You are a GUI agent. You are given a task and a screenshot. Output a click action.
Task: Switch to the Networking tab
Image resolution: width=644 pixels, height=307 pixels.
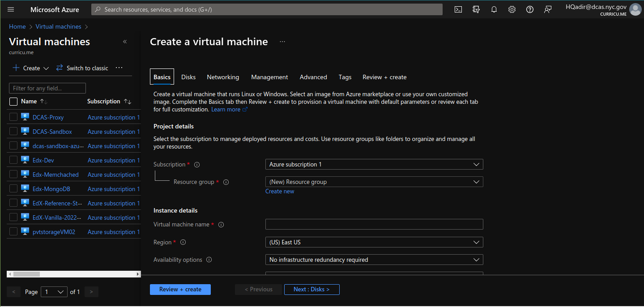coord(223,77)
